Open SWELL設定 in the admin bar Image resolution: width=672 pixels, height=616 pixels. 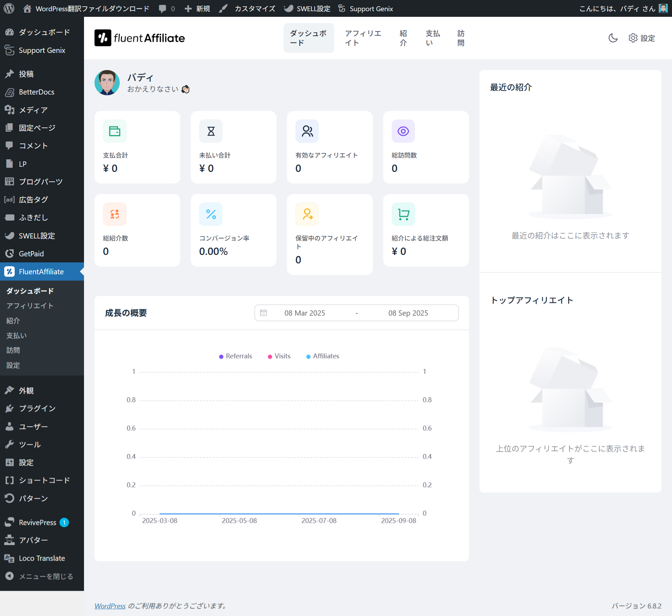[x=307, y=8]
